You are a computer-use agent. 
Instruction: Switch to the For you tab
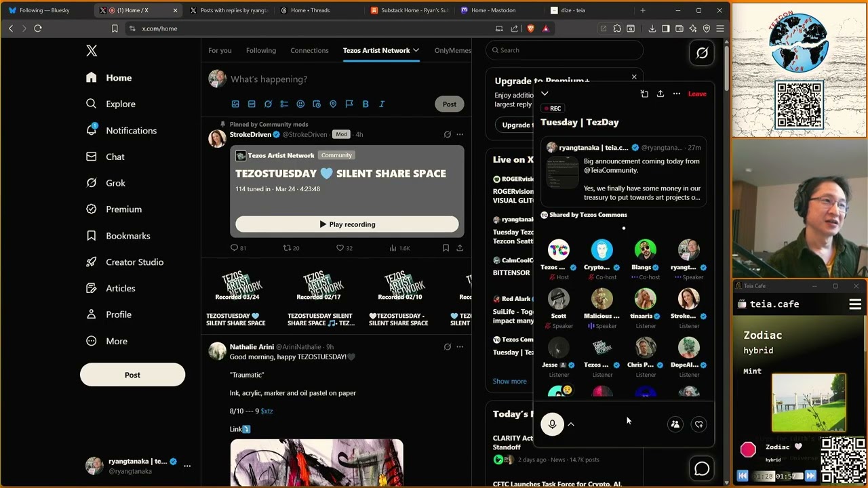click(x=220, y=50)
